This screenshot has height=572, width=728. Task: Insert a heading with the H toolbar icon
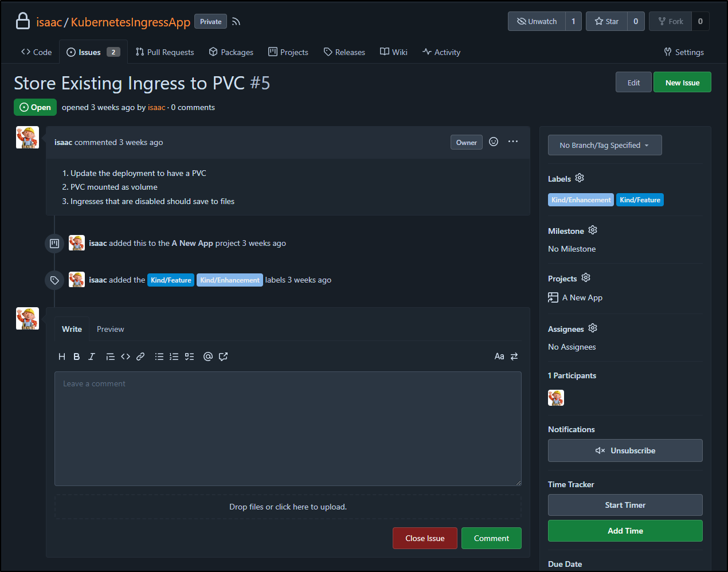pos(62,356)
